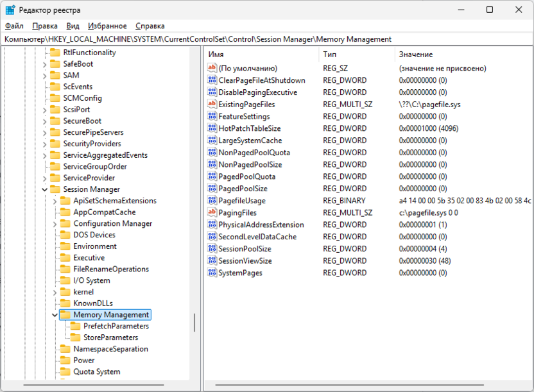The image size is (534, 392).
Task: Select the HotPatchTableSize value icon
Action: [x=212, y=128]
